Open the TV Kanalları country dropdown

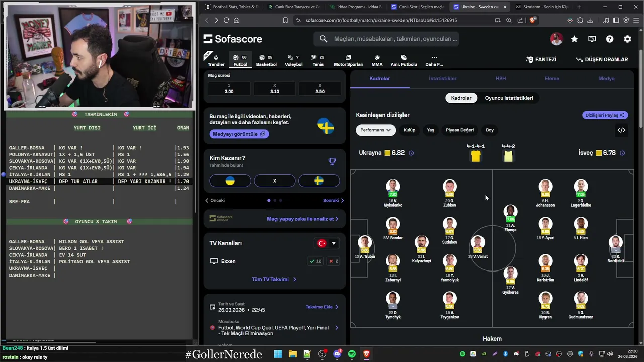[x=326, y=243]
